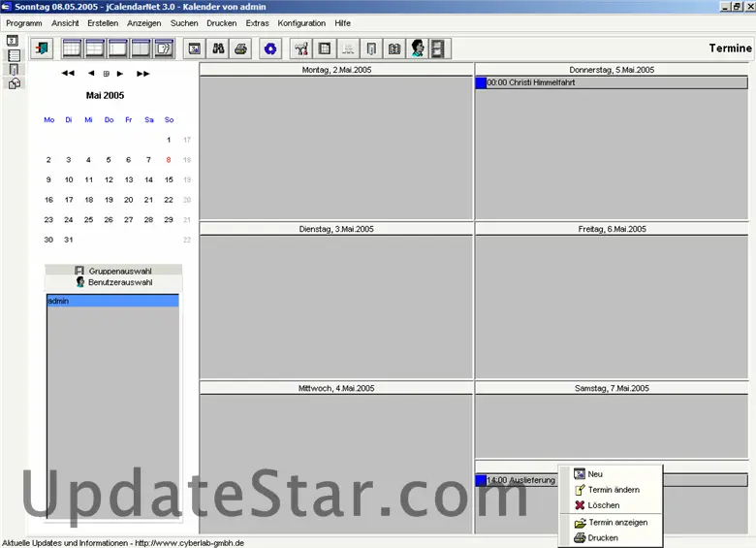Open search with the binoculars icon

click(x=218, y=48)
